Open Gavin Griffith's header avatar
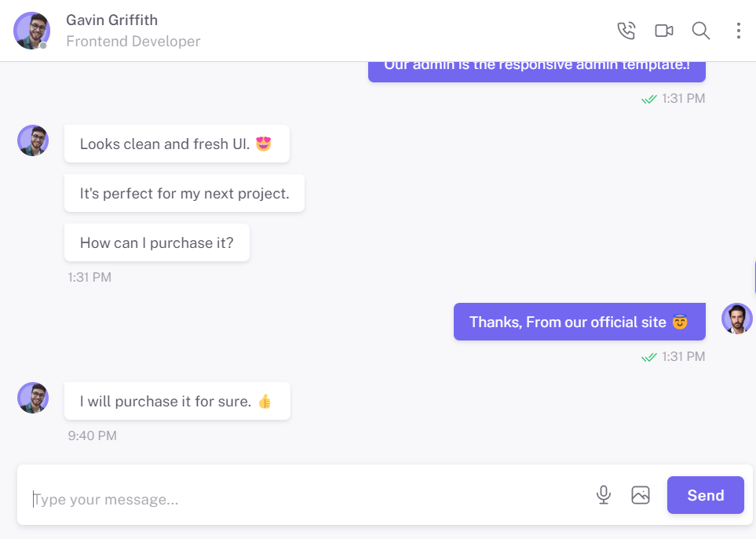The height and width of the screenshot is (539, 756). [x=32, y=31]
